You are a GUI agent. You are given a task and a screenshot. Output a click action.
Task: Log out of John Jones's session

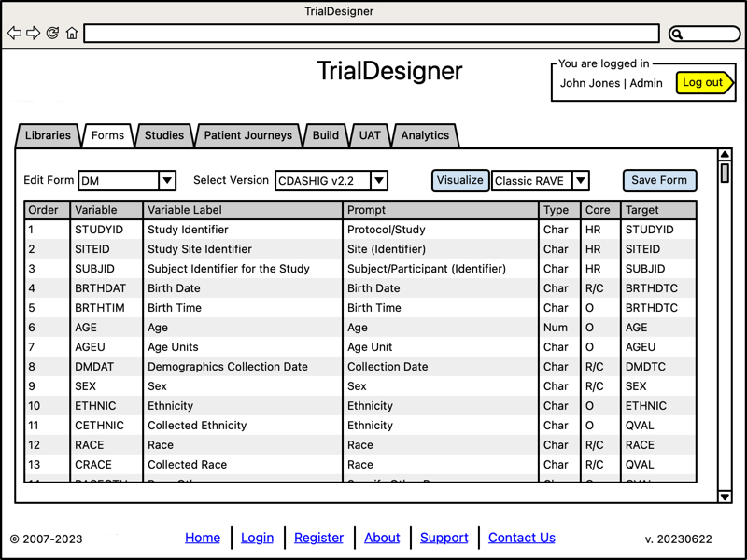(704, 83)
